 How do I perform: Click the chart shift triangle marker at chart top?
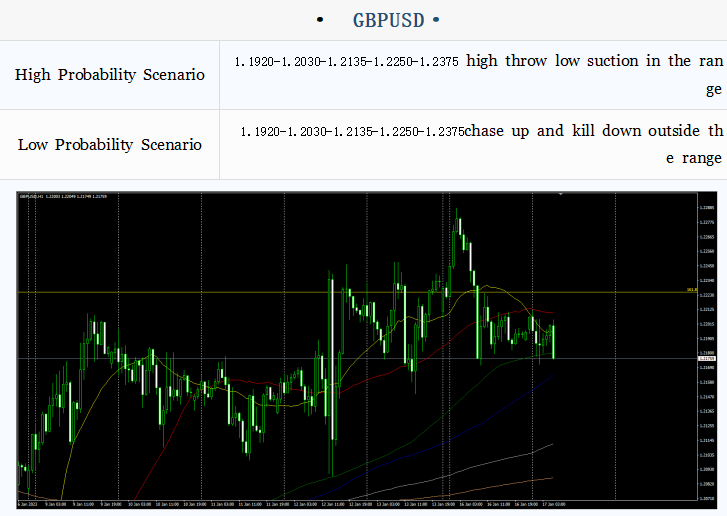(x=561, y=194)
